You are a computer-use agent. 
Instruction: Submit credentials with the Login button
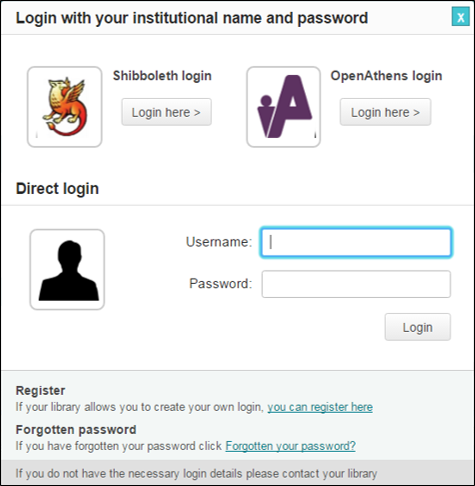(418, 327)
